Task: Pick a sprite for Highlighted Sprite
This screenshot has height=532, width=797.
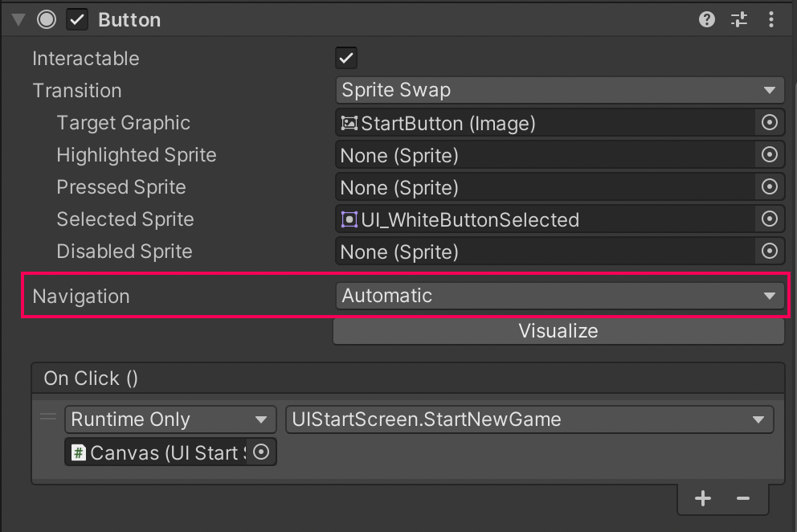Action: pyautogui.click(x=770, y=155)
